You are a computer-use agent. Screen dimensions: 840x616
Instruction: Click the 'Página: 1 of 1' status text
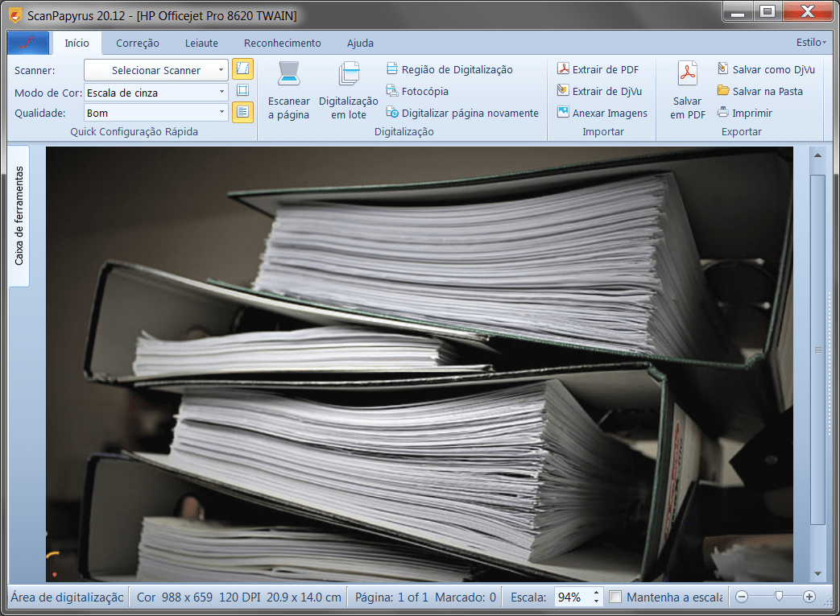tap(391, 597)
